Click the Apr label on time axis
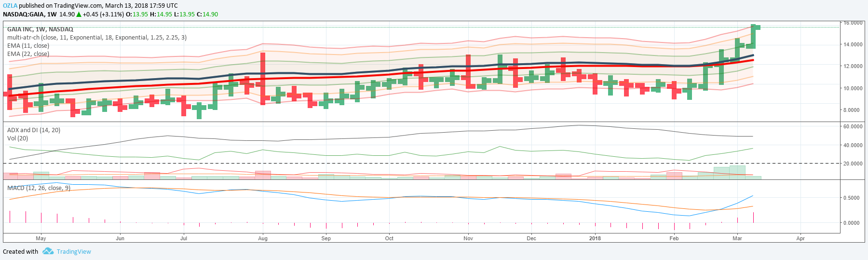The image size is (868, 260). coord(800,238)
